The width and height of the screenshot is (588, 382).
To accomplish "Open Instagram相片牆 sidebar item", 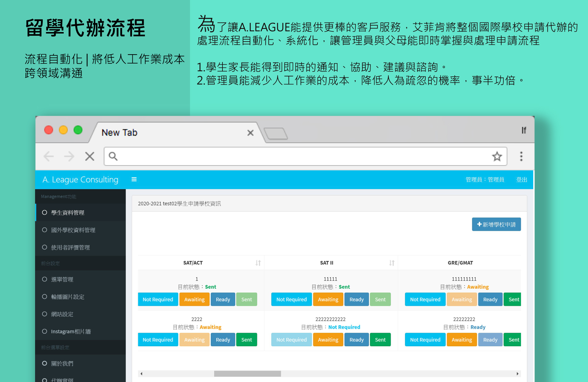I will pos(71,331).
